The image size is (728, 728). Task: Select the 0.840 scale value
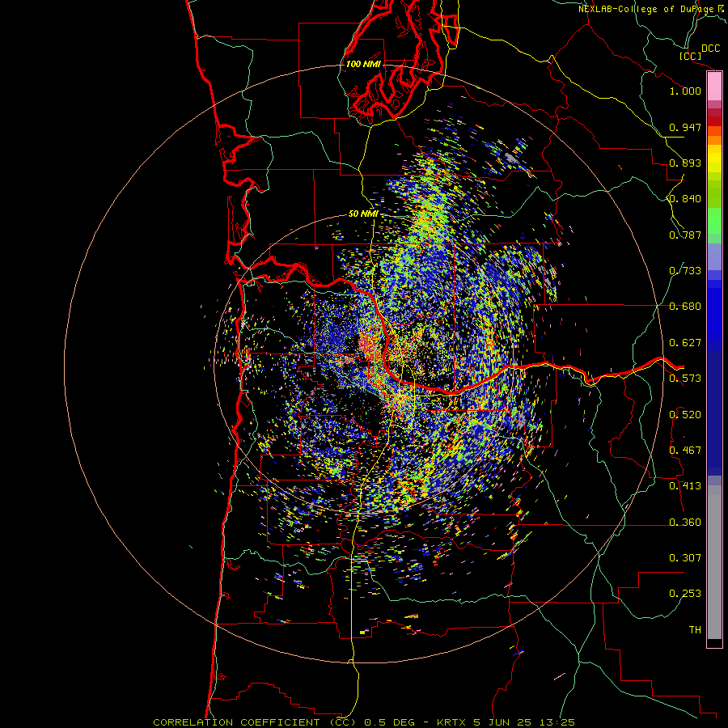coord(685,199)
